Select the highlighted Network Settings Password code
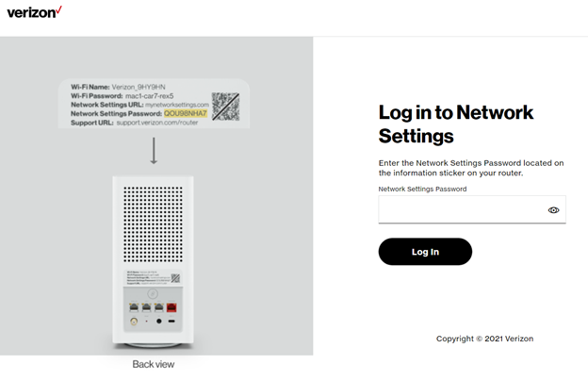The width and height of the screenshot is (588, 381). 185,113
